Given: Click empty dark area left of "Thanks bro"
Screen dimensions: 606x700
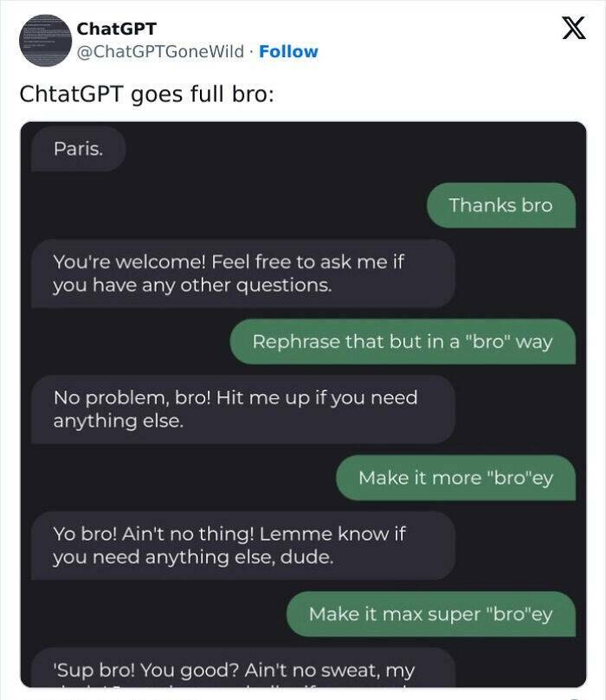Looking at the screenshot, I should click(216, 205).
